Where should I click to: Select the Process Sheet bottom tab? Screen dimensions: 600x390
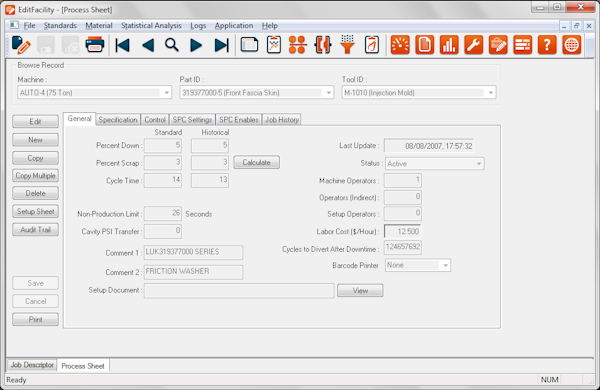point(83,366)
